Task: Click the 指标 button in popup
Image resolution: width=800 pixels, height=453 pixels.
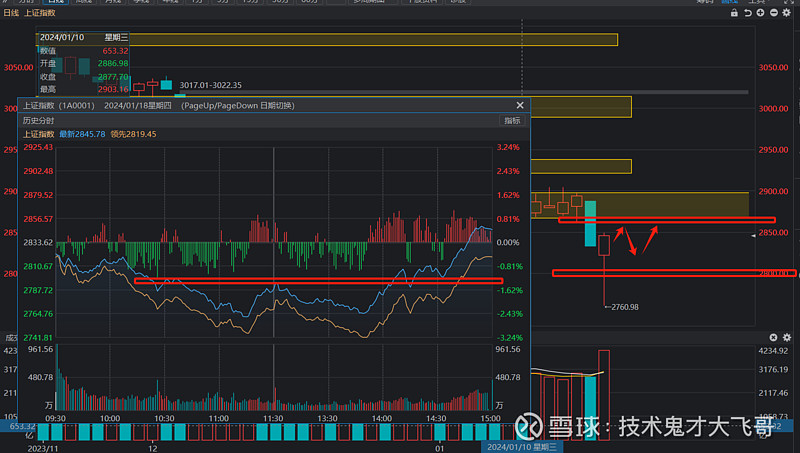Action: tap(512, 120)
